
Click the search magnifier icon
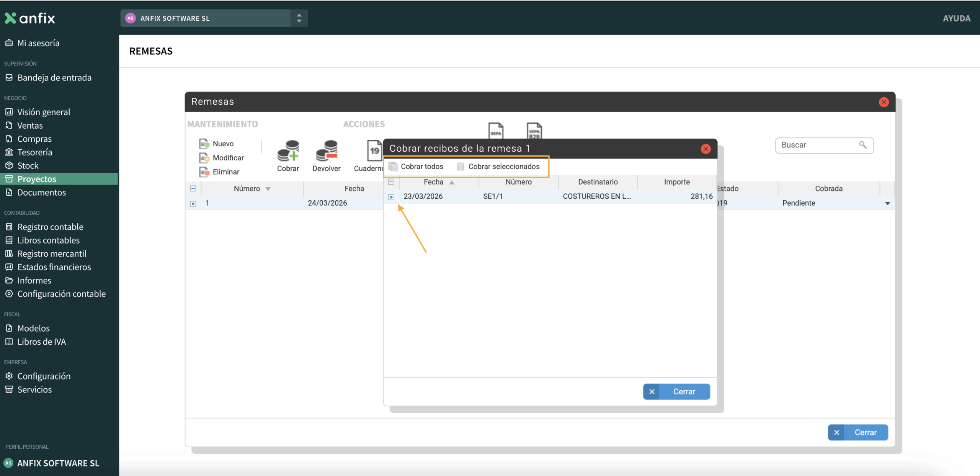coord(862,145)
